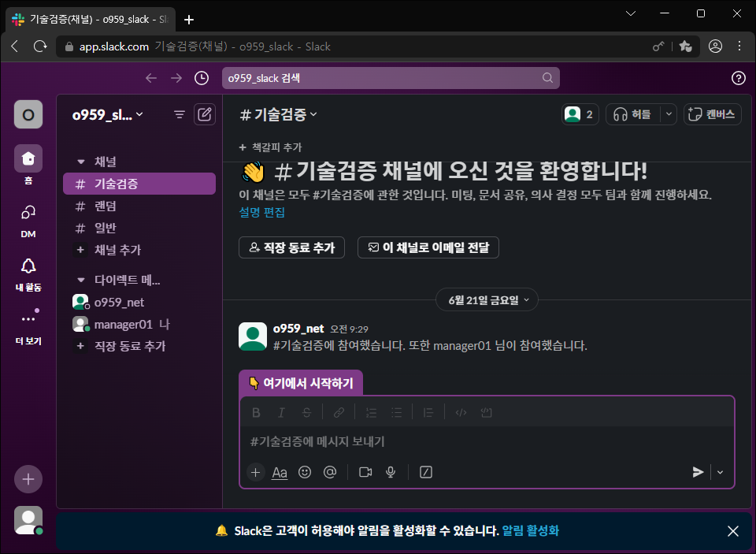756x554 pixels.
Task: Click 채널 추가 in sidebar
Action: 139,250
